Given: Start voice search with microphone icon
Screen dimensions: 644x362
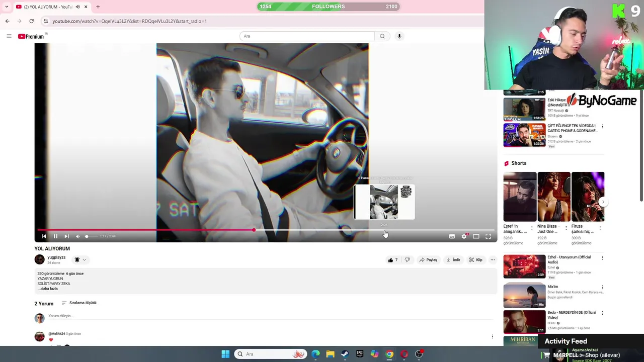Looking at the screenshot, I should pos(399,36).
